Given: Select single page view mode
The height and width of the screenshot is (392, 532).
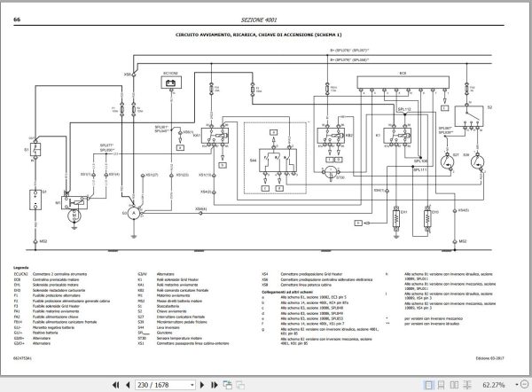Looking at the screenshot, I should (429, 385).
